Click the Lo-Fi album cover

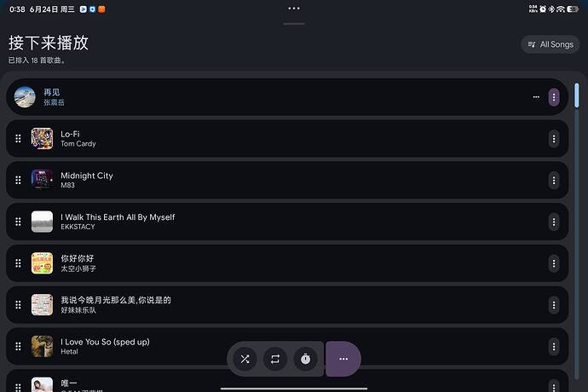coord(42,138)
